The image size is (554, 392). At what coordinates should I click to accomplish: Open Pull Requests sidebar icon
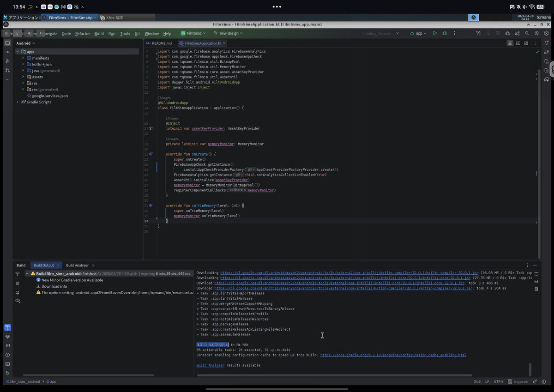click(7, 70)
